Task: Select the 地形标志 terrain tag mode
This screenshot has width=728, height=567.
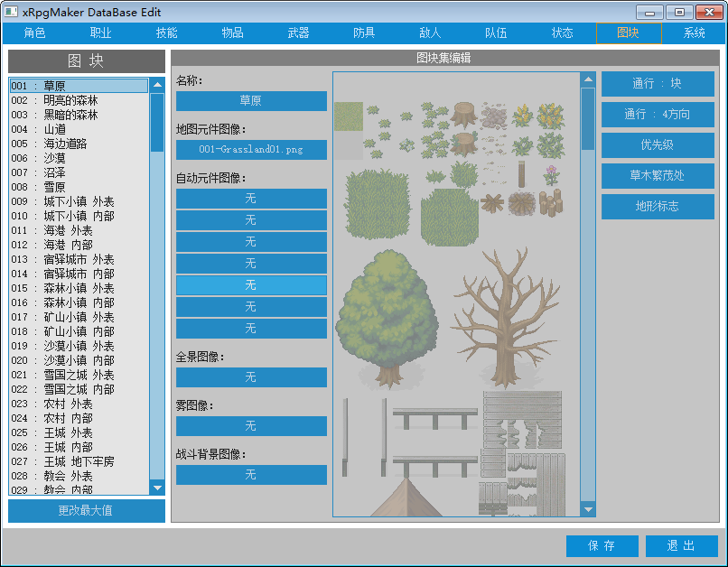Action: tap(658, 207)
